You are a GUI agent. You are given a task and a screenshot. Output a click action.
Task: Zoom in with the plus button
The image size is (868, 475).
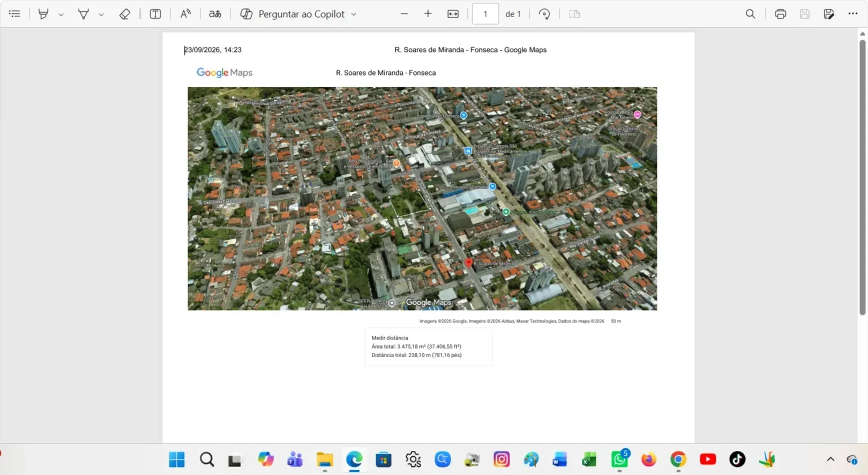point(428,14)
